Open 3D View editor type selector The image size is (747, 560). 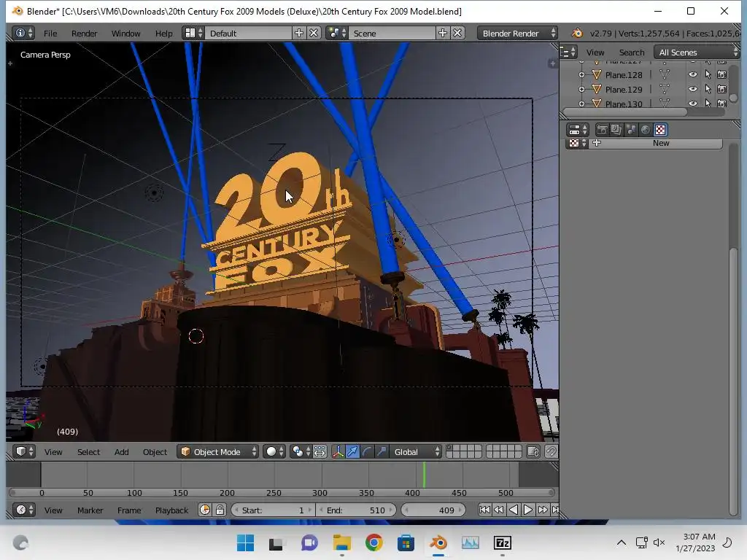(x=25, y=451)
